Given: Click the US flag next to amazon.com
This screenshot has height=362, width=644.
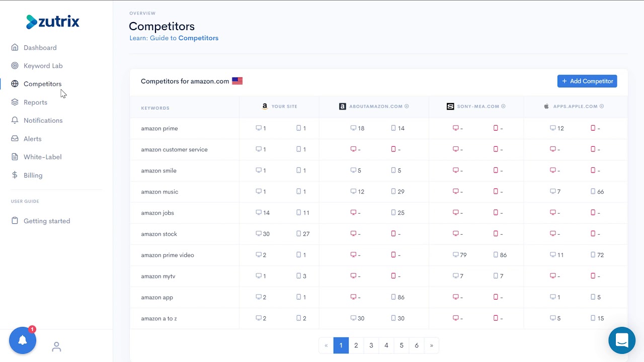Looking at the screenshot, I should pyautogui.click(x=237, y=81).
